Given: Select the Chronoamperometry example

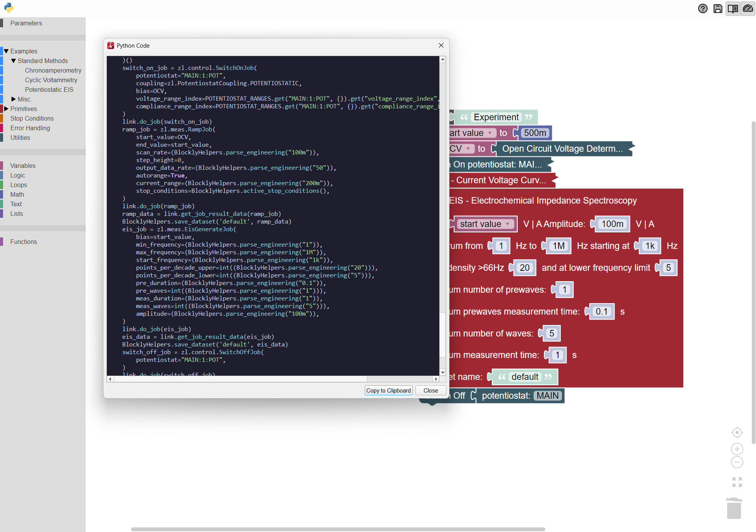Looking at the screenshot, I should point(53,70).
